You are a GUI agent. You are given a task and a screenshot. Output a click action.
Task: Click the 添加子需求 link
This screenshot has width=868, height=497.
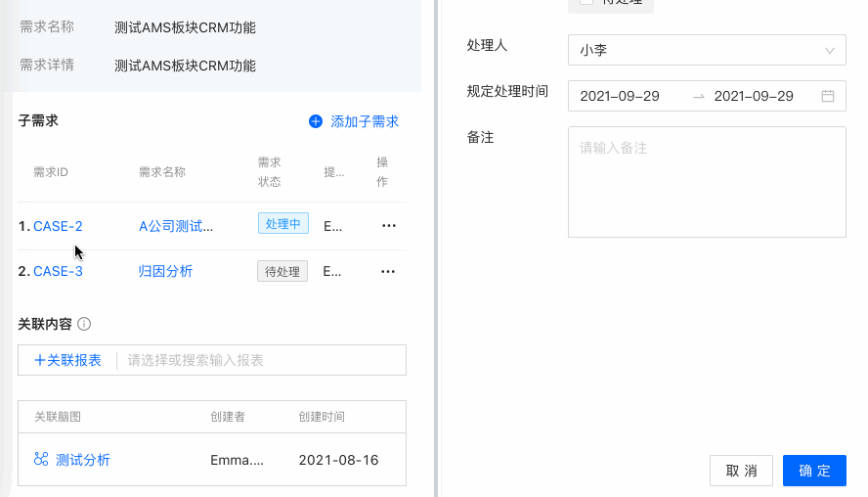coord(365,121)
